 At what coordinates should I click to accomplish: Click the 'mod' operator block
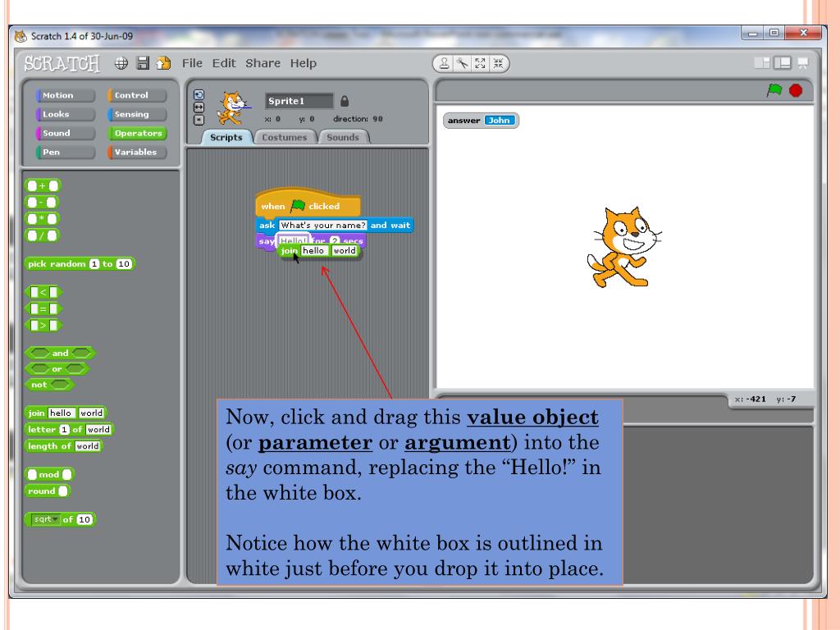[49, 475]
